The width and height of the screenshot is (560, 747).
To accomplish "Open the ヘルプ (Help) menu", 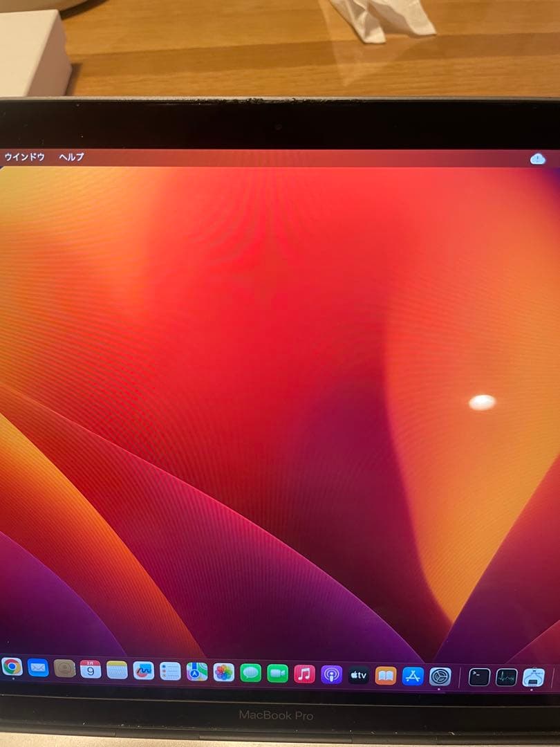I will (x=71, y=157).
